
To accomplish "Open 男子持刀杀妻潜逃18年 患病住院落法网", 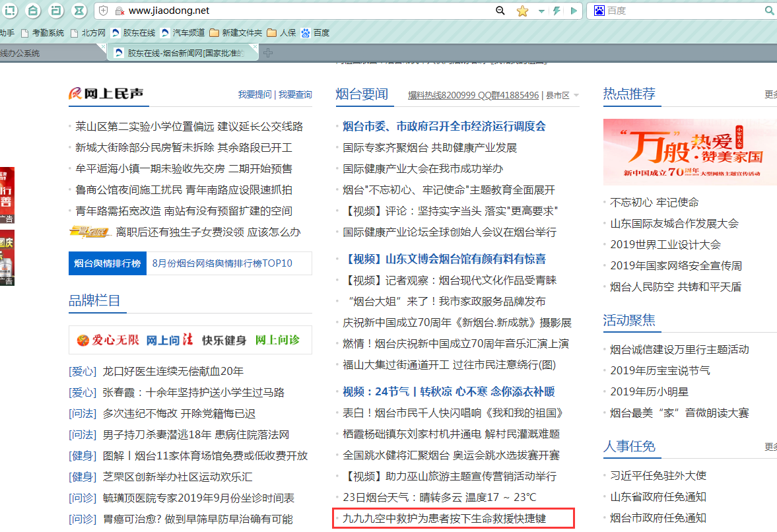I will (196, 434).
